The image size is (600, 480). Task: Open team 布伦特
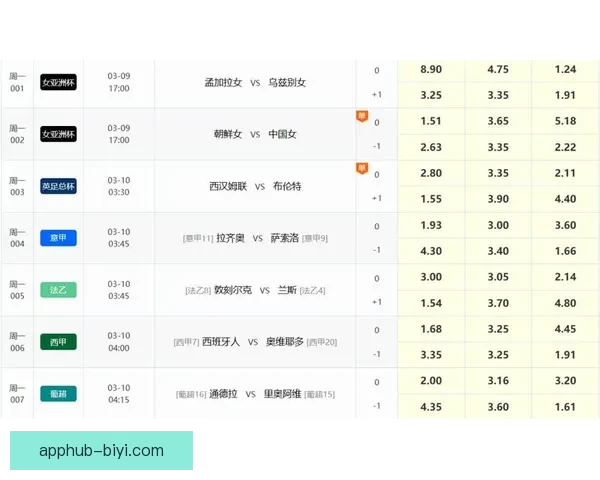[287, 186]
